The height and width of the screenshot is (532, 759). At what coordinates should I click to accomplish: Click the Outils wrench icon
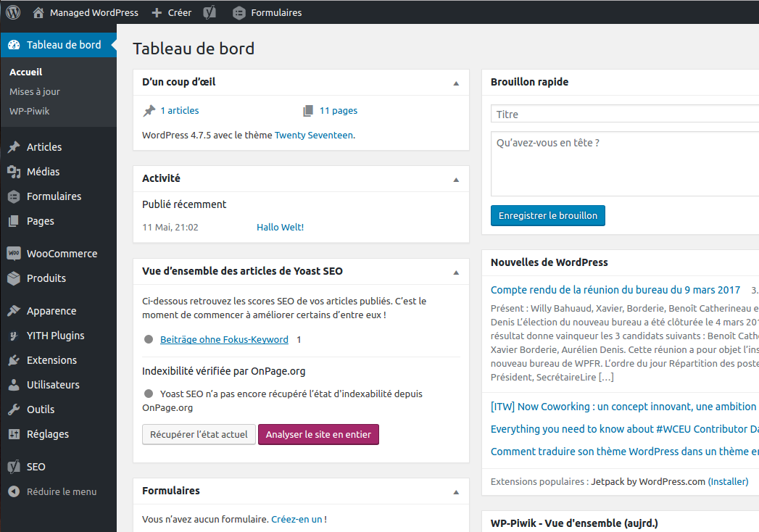[x=14, y=410]
